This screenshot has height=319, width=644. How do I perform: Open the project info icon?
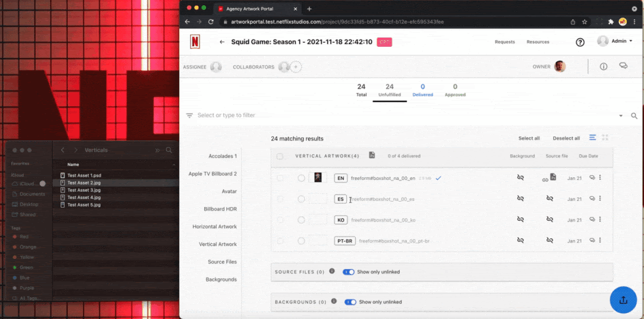point(603,67)
